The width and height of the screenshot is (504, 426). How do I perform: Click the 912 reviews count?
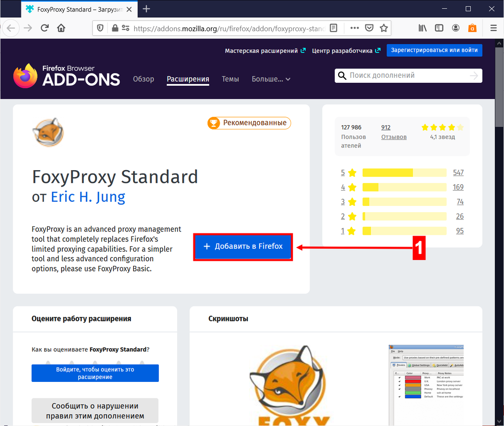click(x=386, y=127)
